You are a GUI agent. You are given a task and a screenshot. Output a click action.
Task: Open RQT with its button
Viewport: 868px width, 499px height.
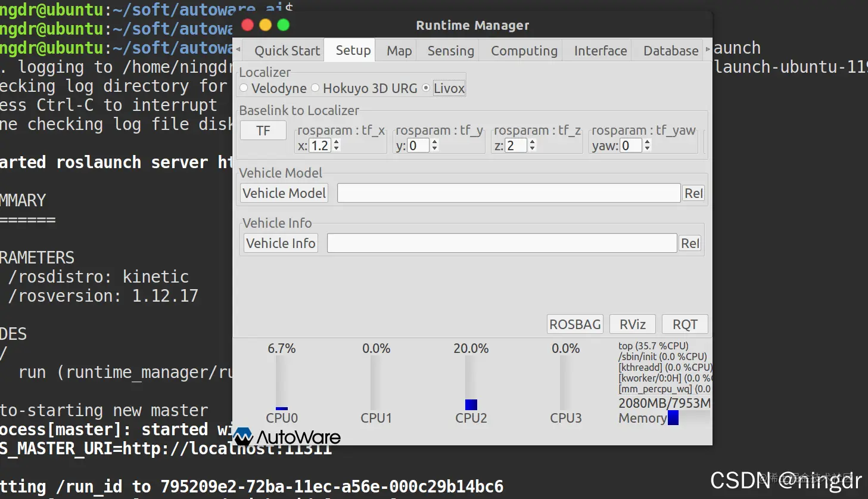click(x=685, y=324)
